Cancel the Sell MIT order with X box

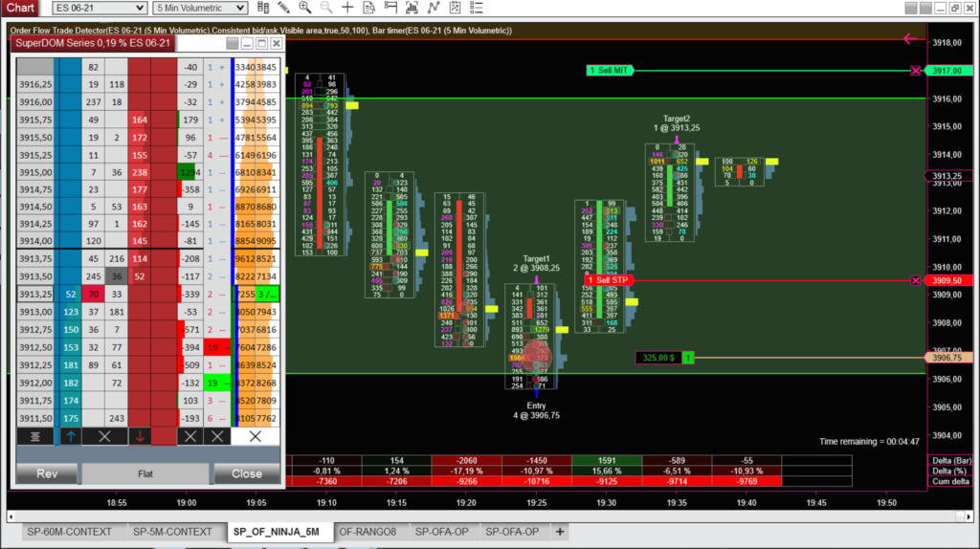[916, 71]
